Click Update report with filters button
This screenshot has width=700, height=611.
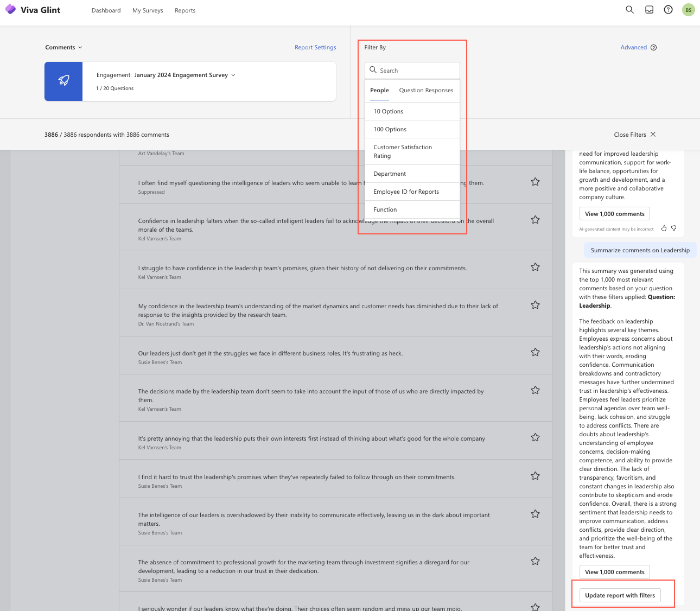tap(620, 595)
